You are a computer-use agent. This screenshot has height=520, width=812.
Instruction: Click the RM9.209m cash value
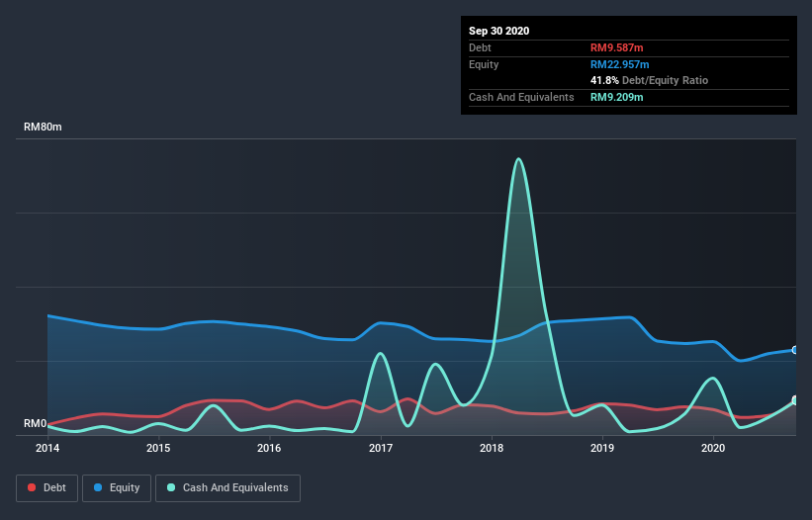[617, 97]
